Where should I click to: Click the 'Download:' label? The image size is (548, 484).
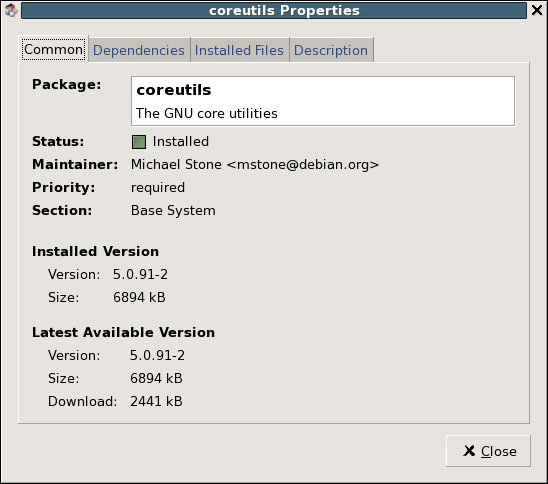[82, 402]
